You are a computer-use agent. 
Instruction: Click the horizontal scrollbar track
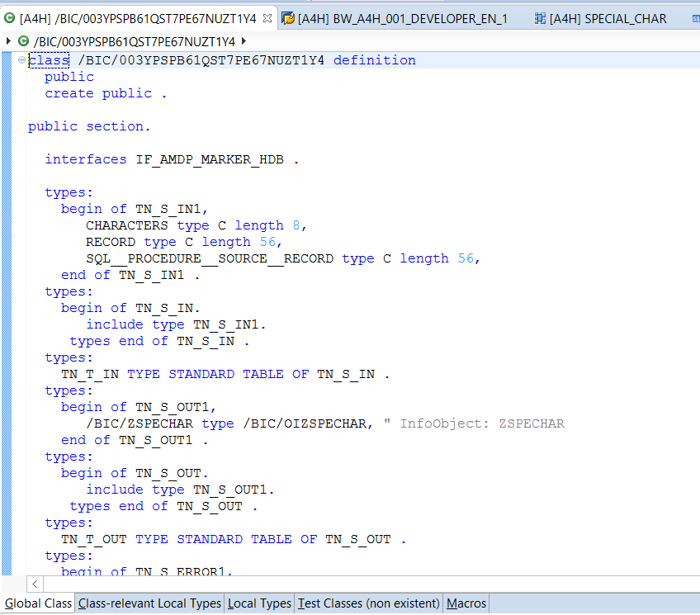coord(371,584)
